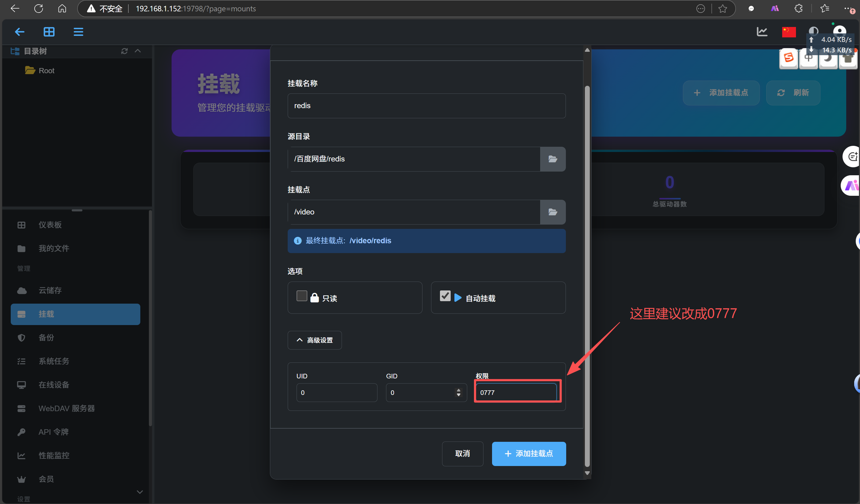This screenshot has width=860, height=504.
Task: Open WebDAV 服务器 menu item
Action: coord(66,408)
